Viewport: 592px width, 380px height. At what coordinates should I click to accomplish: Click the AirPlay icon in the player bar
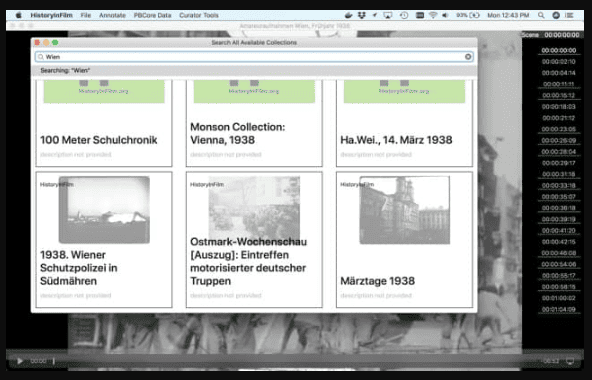(570, 361)
